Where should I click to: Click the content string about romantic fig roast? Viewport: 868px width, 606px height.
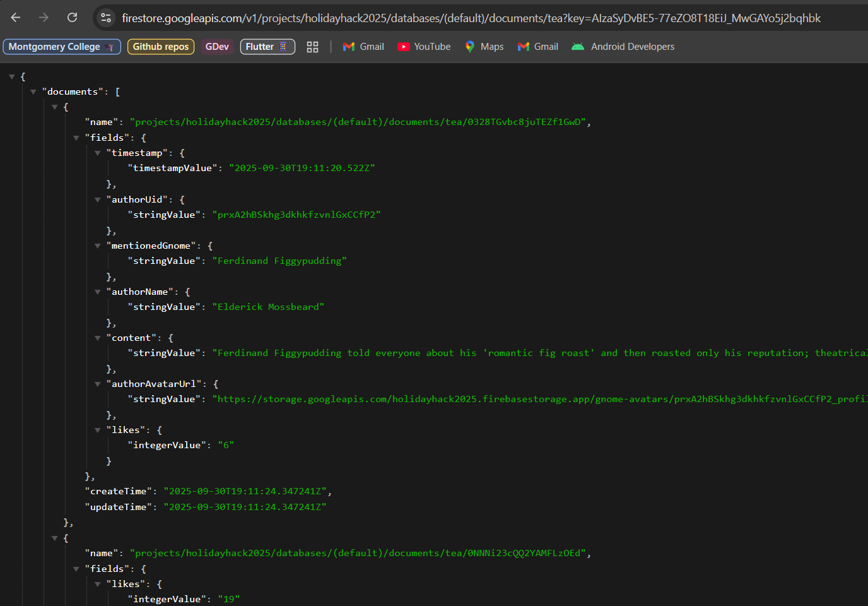coord(540,353)
